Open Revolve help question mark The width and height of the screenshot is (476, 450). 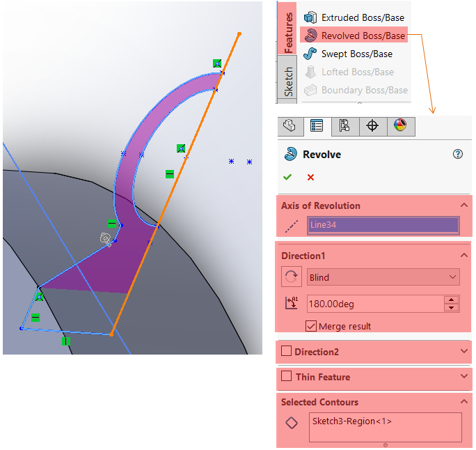[x=457, y=154]
